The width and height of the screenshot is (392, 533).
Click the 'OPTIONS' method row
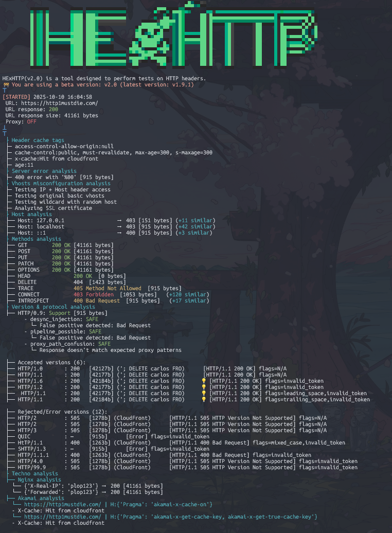tap(66, 270)
